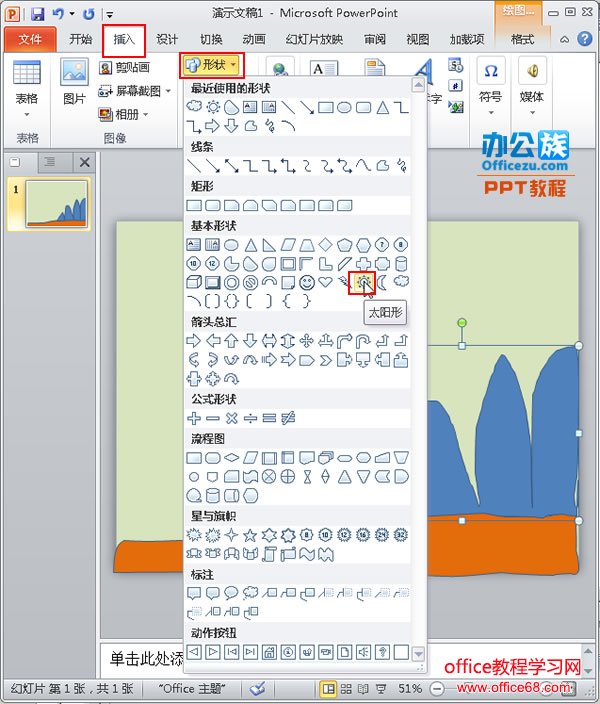
Task: Open the Screenshot dropdown arrow
Action: [168, 91]
